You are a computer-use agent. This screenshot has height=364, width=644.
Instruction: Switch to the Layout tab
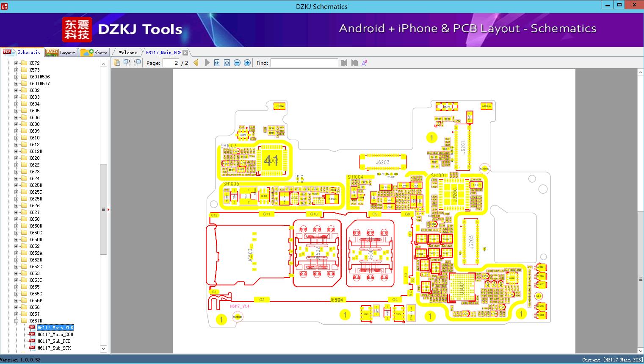click(61, 53)
